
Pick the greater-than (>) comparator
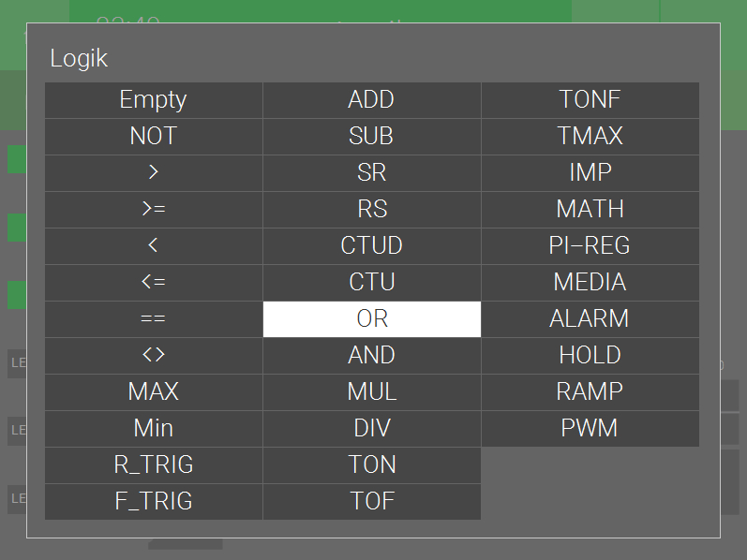coord(154,173)
